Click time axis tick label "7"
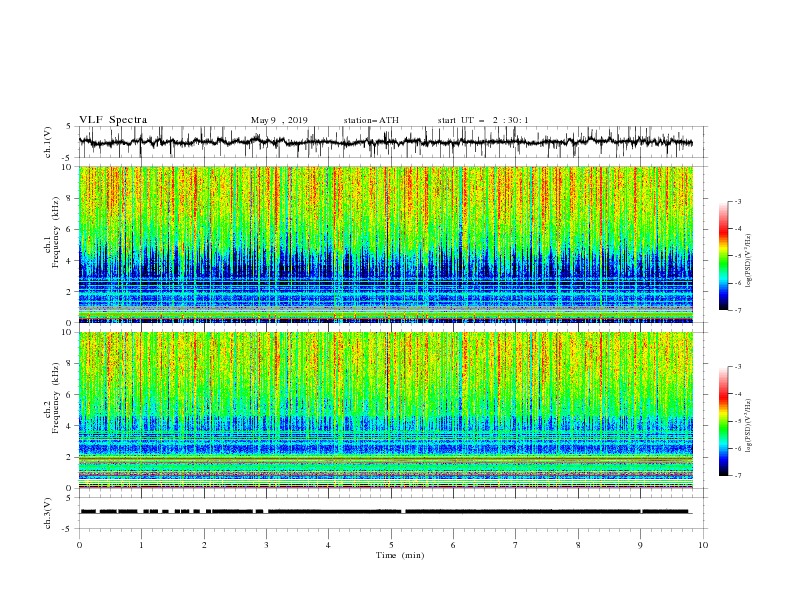792x612 pixels. [x=516, y=545]
